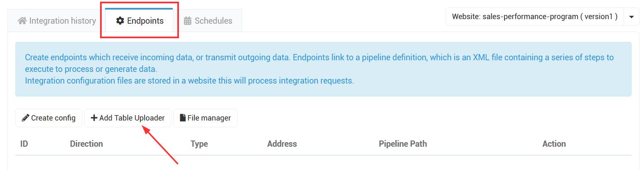The image size is (644, 170).
Task: Open the Website: sales-performance-program selector
Action: tap(535, 17)
